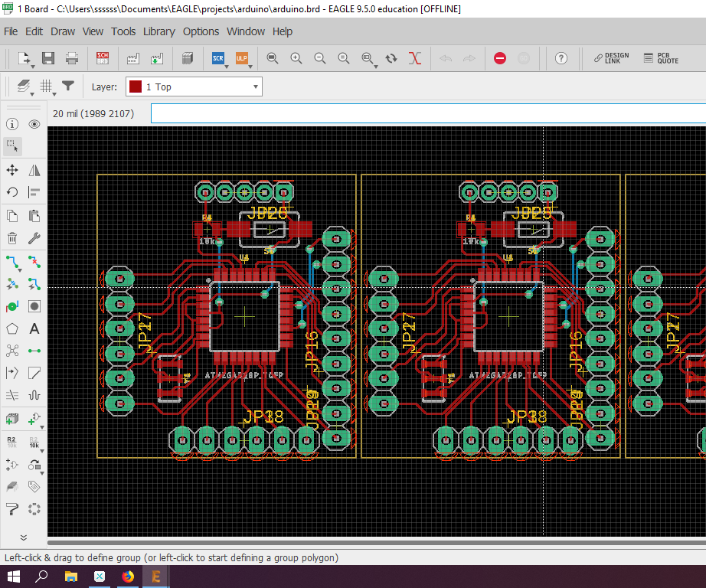Select the Move tool

[x=11, y=169]
